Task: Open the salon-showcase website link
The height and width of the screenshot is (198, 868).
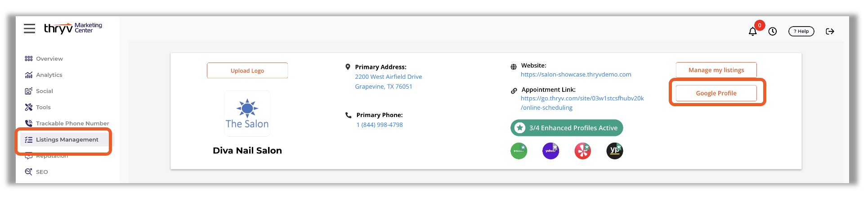Action: 576,75
